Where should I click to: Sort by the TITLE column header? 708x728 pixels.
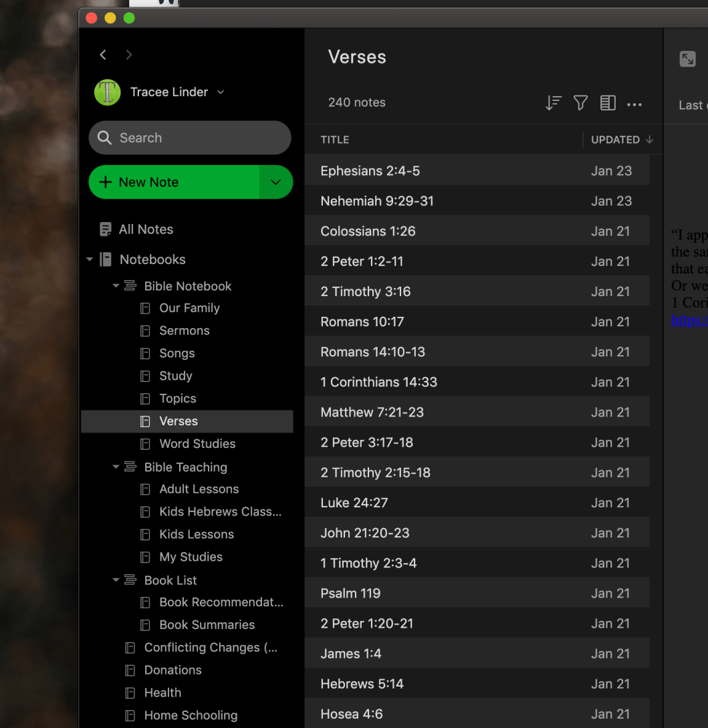tap(335, 140)
